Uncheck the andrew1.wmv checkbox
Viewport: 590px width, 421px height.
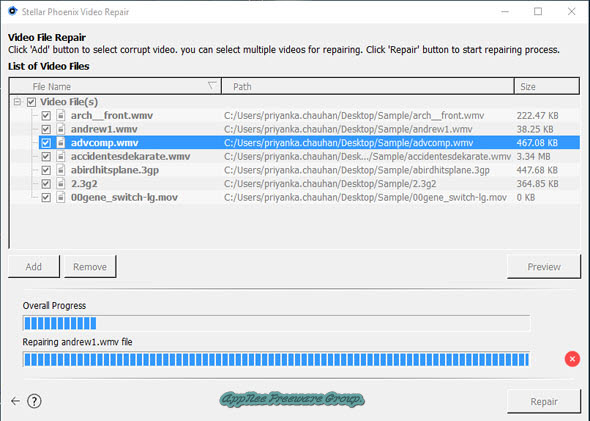point(46,129)
